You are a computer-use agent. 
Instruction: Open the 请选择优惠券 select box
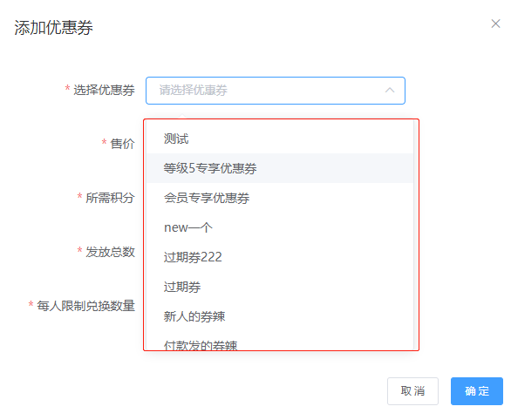point(276,91)
